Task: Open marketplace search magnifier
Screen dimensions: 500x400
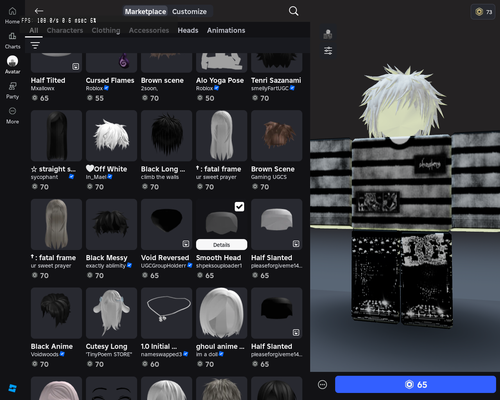Action: pyautogui.click(x=293, y=11)
